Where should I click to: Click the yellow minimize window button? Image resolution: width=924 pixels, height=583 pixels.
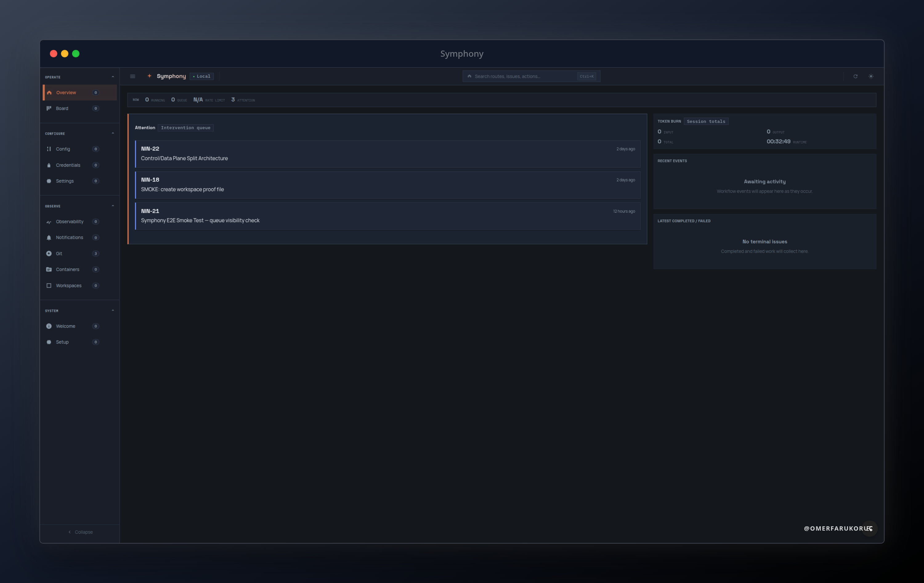click(65, 54)
